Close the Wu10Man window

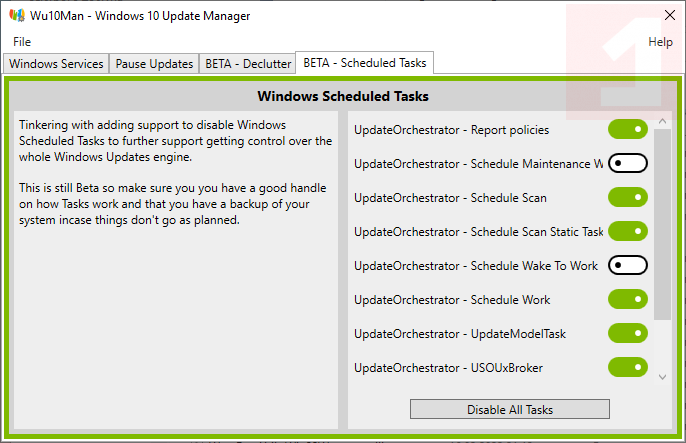tap(670, 15)
